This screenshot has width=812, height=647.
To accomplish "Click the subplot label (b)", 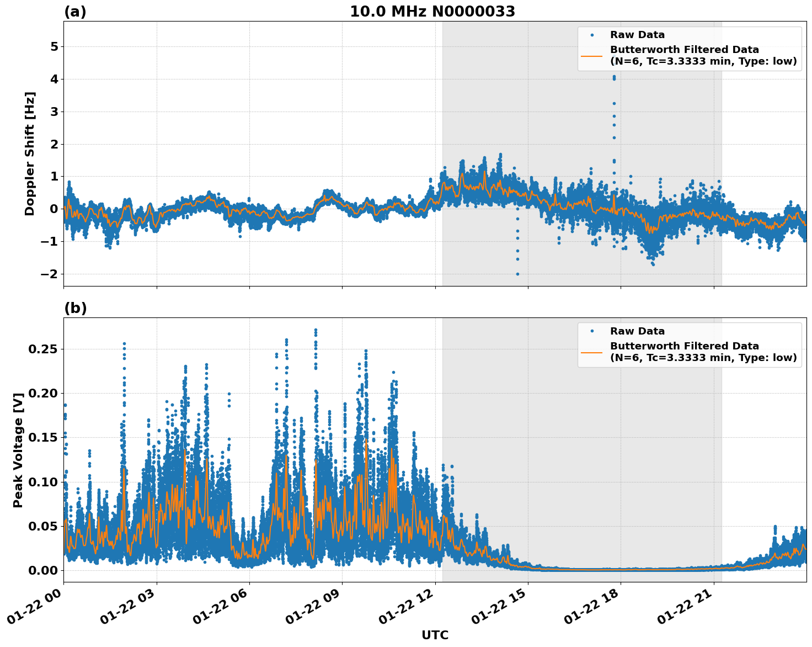I will tap(76, 308).
